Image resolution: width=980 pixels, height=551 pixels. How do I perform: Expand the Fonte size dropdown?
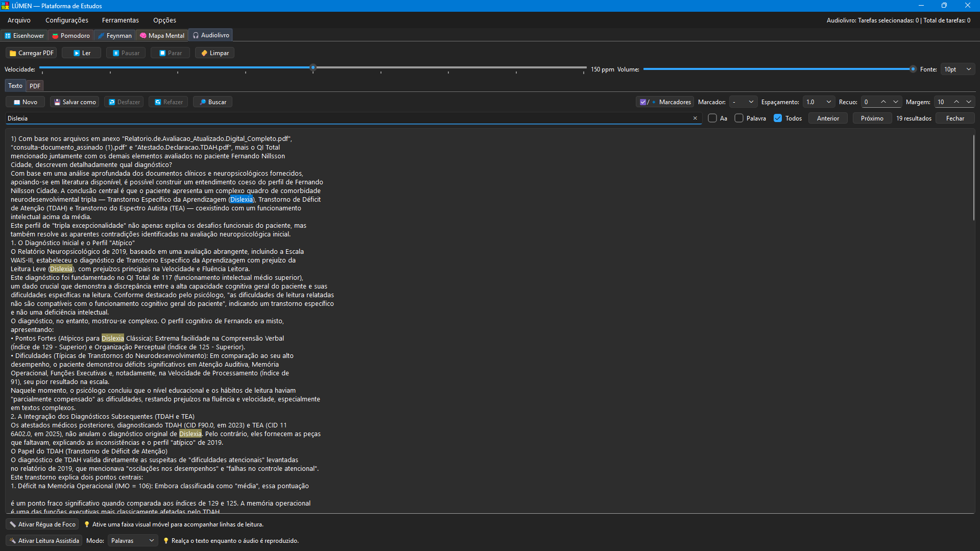[958, 69]
